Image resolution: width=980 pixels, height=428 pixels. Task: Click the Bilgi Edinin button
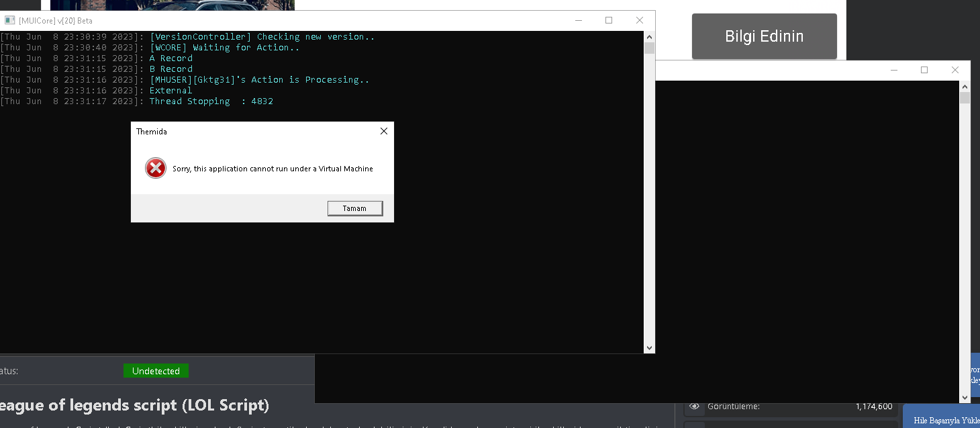point(765,36)
